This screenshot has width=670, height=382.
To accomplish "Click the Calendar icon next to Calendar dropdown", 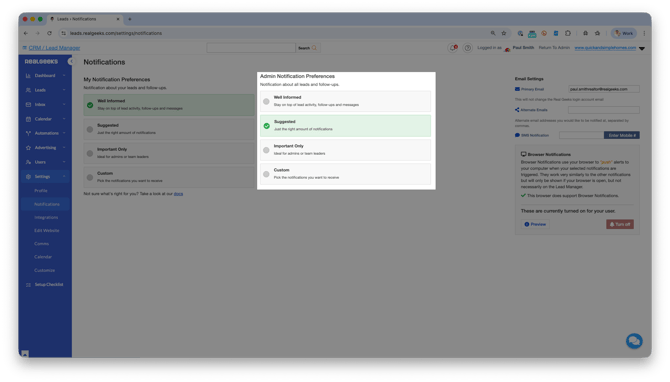I will (28, 119).
